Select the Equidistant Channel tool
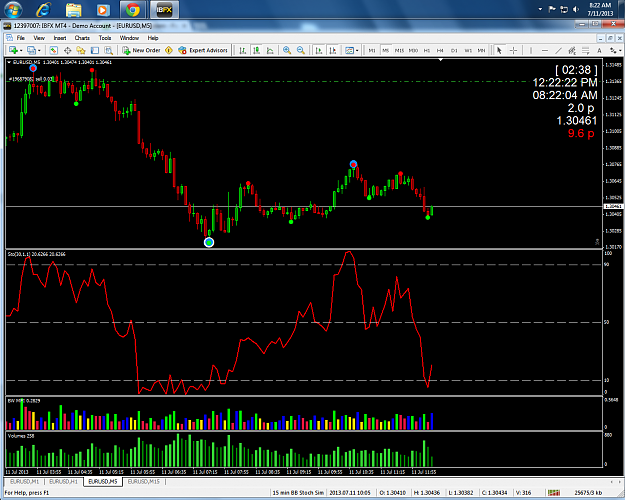 (x=572, y=50)
